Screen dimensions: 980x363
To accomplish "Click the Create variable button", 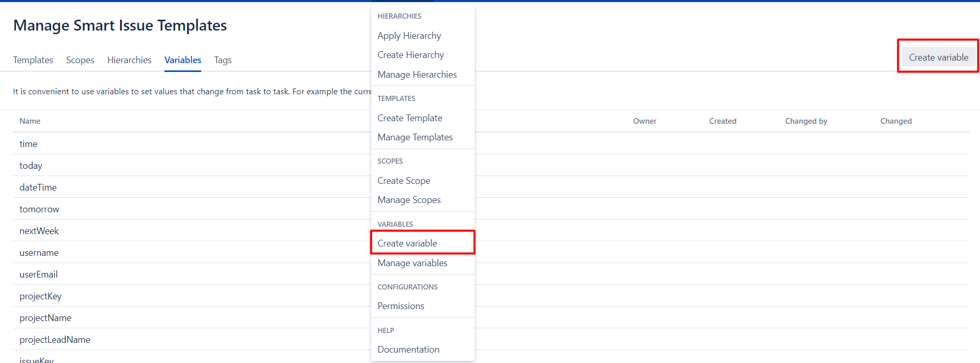I will [x=938, y=57].
